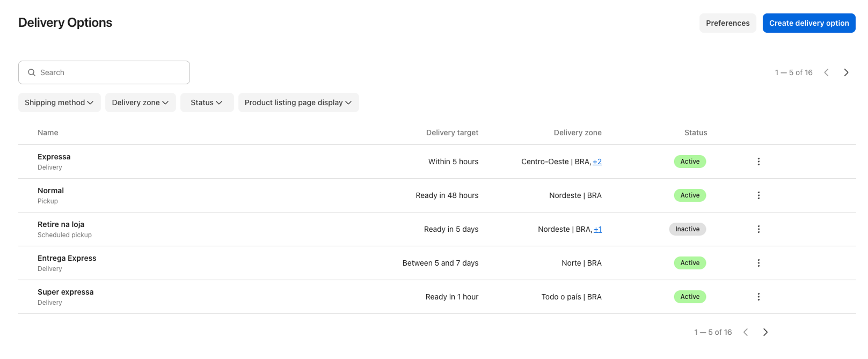Expand the Status filter dropdown
Image resolution: width=868 pixels, height=359 pixels.
(x=207, y=102)
